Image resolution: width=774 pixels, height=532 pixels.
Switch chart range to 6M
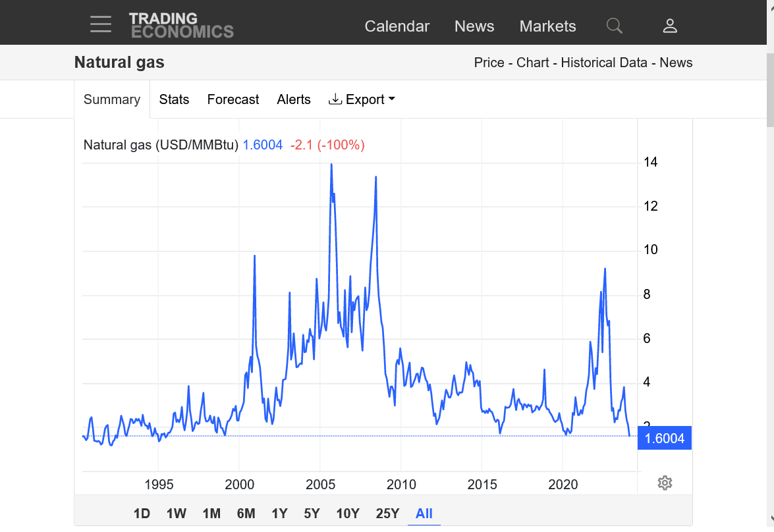click(246, 514)
